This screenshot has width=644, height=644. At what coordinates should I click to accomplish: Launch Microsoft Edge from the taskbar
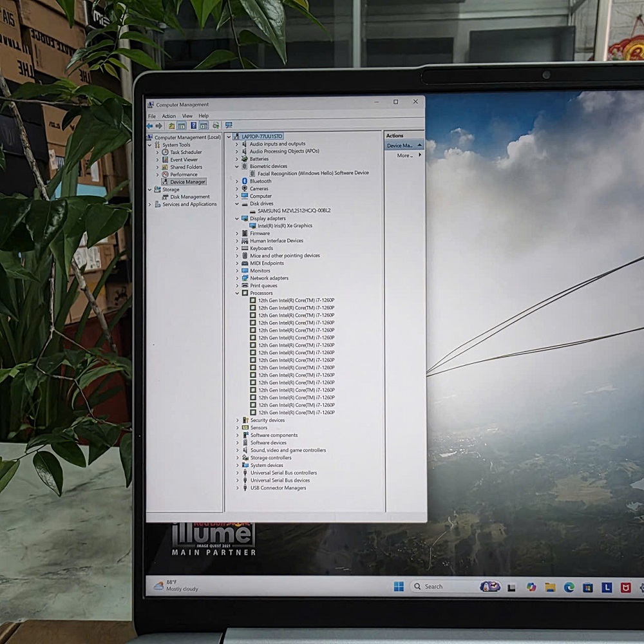(x=569, y=587)
